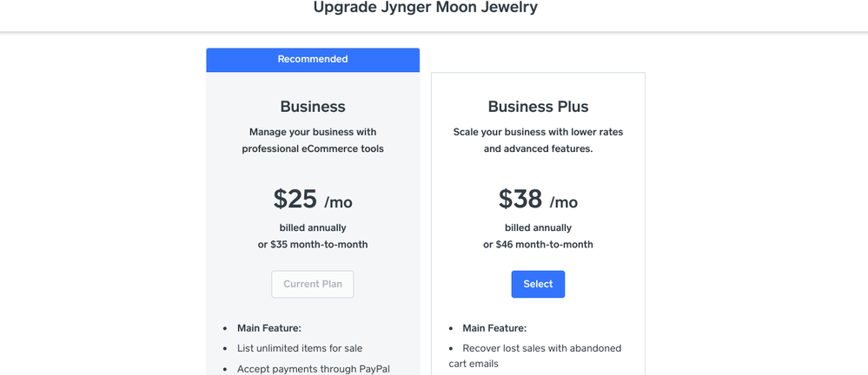Screen dimensions: 868x375
Task: Click Main Feature label under Business Plus
Action: 494,328
